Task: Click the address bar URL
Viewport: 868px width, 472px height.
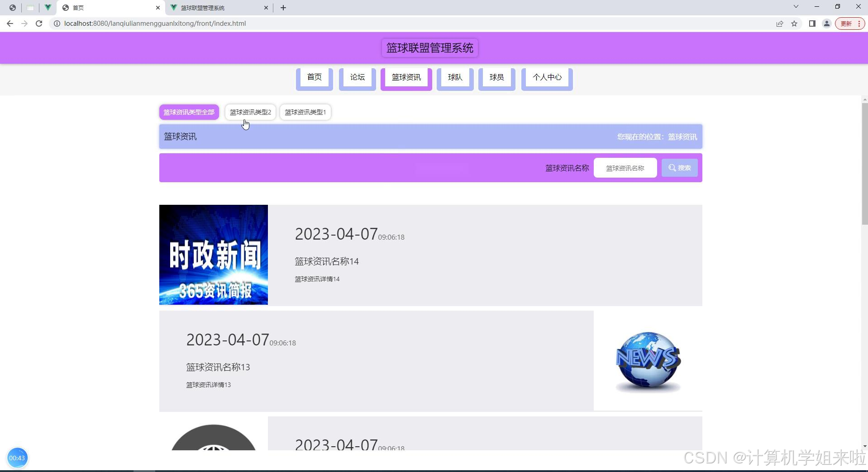Action: pyautogui.click(x=155, y=24)
